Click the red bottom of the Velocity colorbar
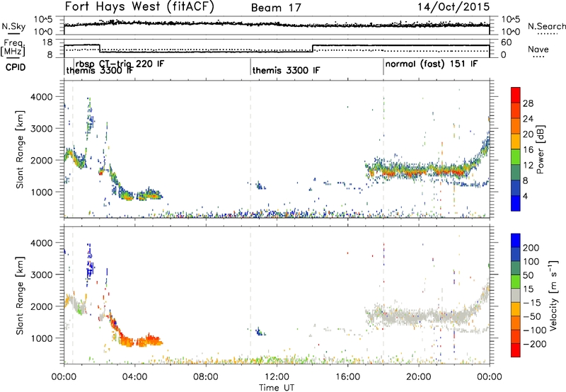566x392 pixels. [516, 350]
